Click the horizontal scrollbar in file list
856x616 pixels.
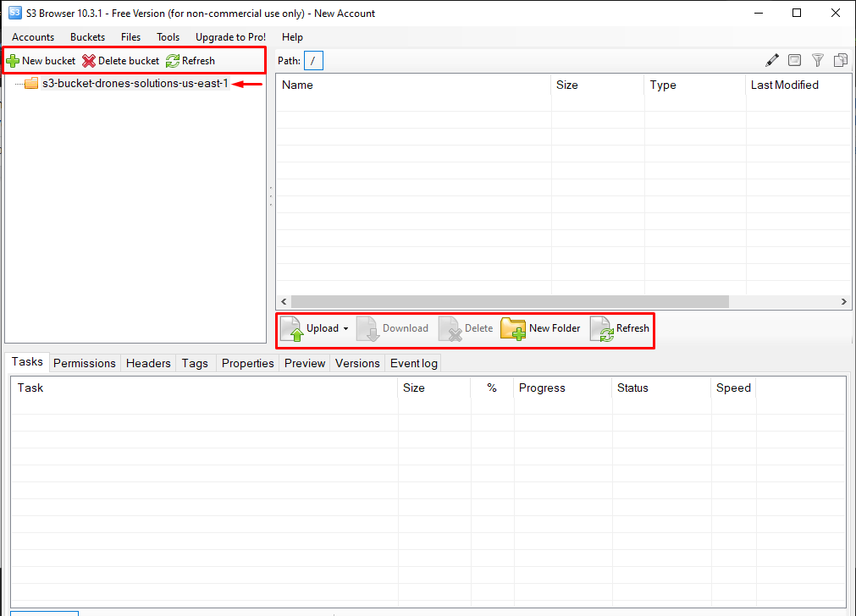tap(510, 301)
